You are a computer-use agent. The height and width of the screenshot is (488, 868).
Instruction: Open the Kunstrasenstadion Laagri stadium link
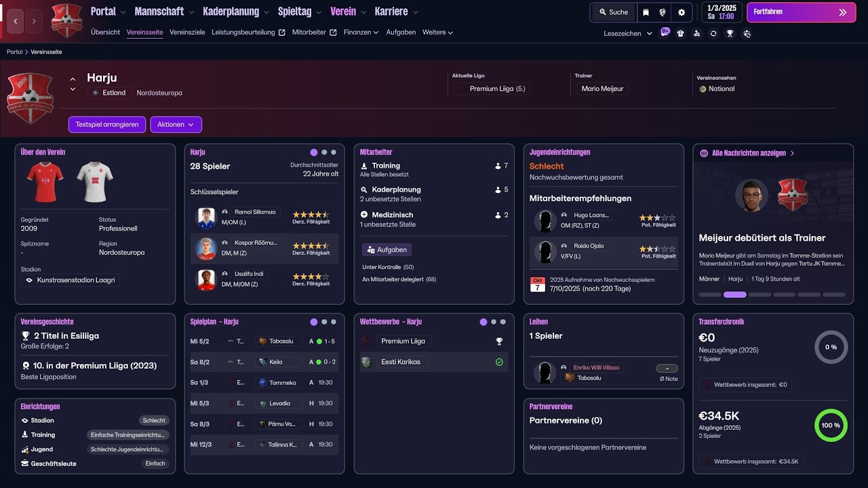71,280
